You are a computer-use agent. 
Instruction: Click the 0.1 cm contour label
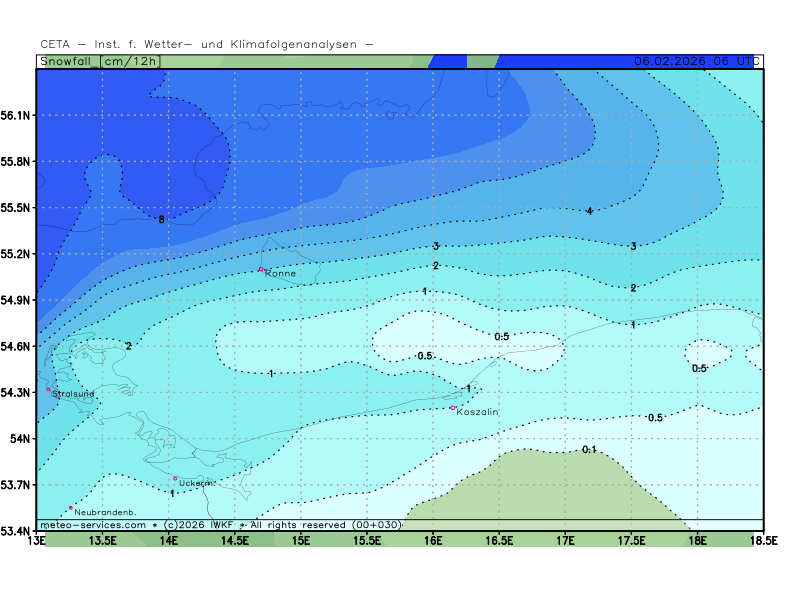(589, 449)
